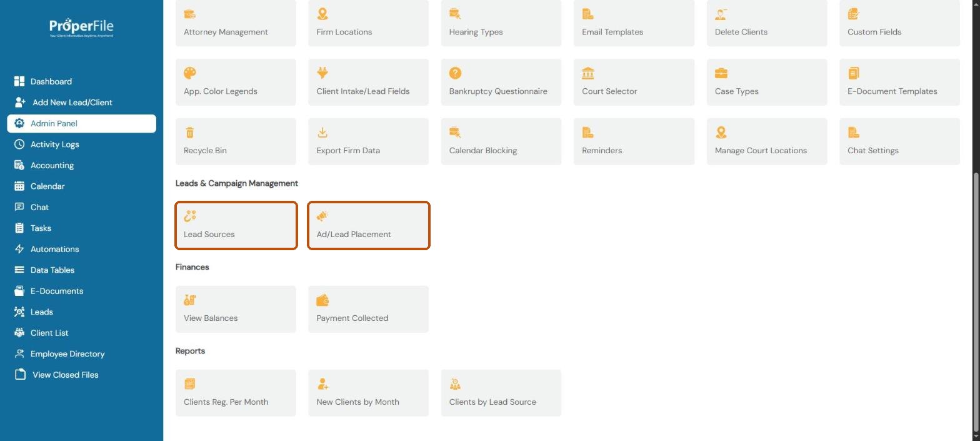Click the Employee Directory person icon
This screenshot has height=441, width=980.
coord(19,353)
